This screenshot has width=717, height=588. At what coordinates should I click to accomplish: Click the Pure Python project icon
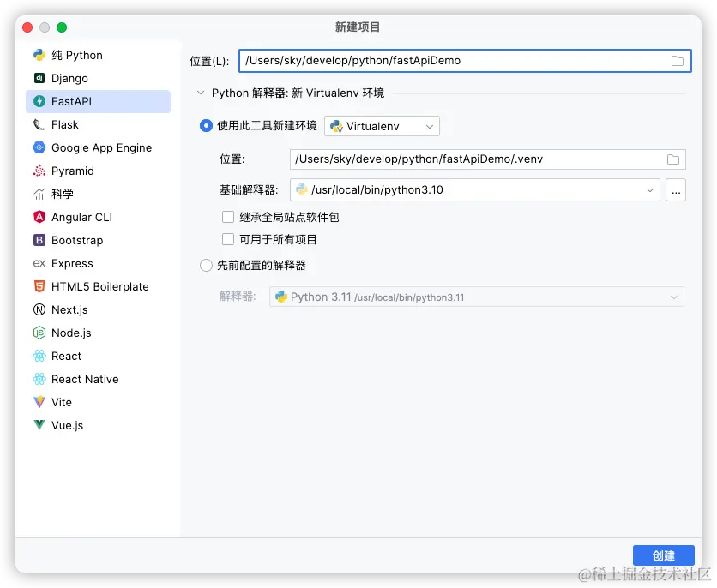coord(39,55)
